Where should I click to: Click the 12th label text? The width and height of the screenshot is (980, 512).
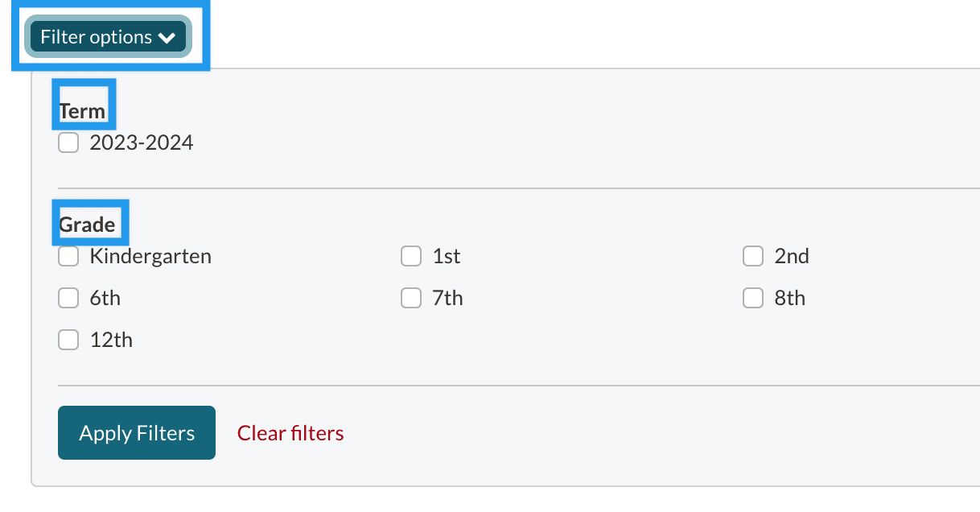tap(111, 341)
